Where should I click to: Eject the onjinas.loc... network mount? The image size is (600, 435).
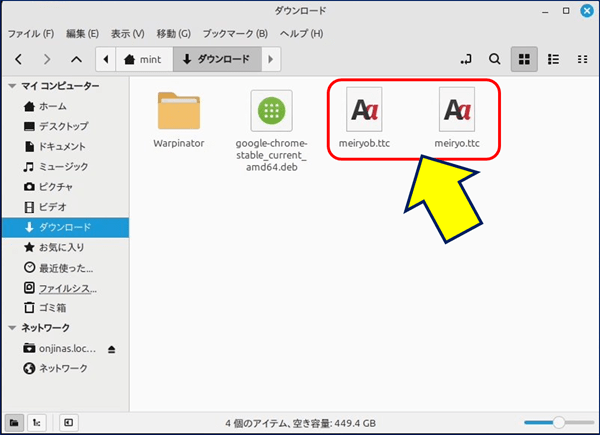point(111,349)
